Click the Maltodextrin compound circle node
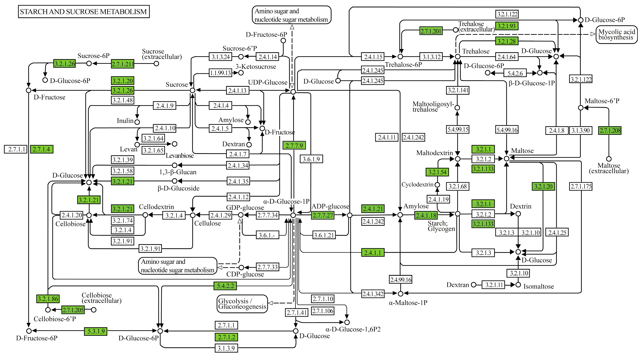This screenshot has width=644, height=360. (458, 159)
